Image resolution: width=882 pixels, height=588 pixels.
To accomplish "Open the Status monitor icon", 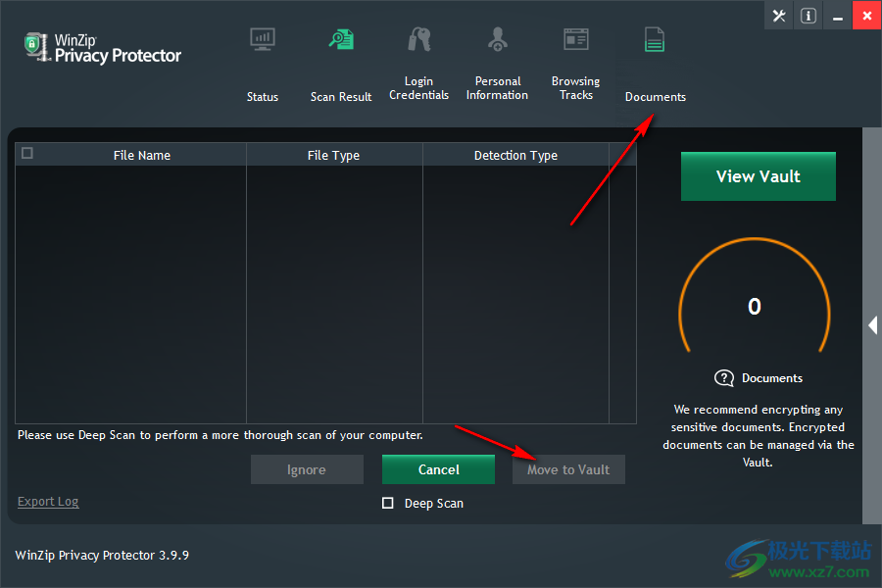I will click(x=263, y=39).
